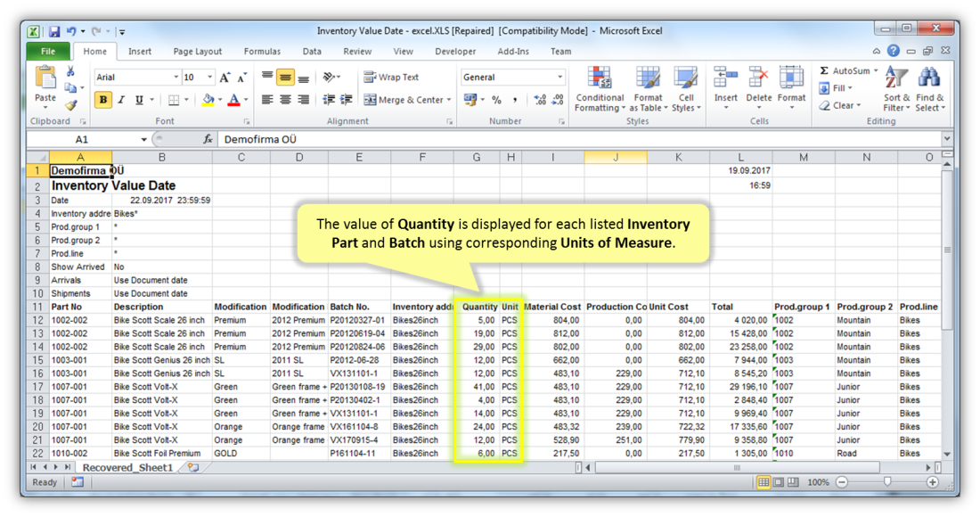Select Middle Align vertical alignment
The width and height of the screenshot is (980, 517).
(285, 78)
